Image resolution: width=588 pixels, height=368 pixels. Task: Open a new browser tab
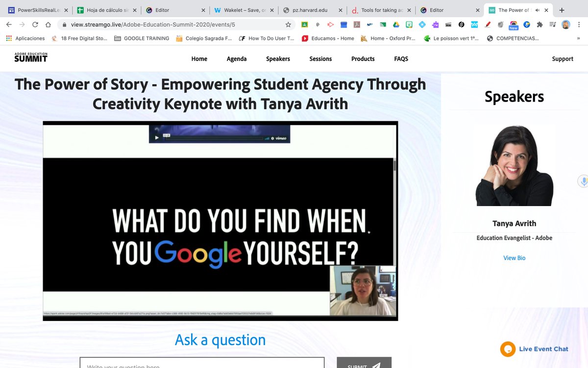(x=562, y=10)
